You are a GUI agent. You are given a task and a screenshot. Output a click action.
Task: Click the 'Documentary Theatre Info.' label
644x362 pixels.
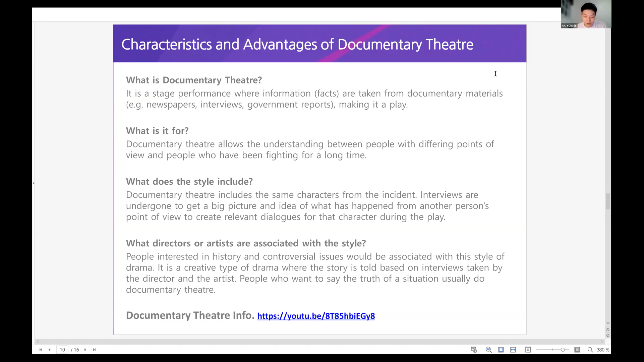(x=190, y=315)
